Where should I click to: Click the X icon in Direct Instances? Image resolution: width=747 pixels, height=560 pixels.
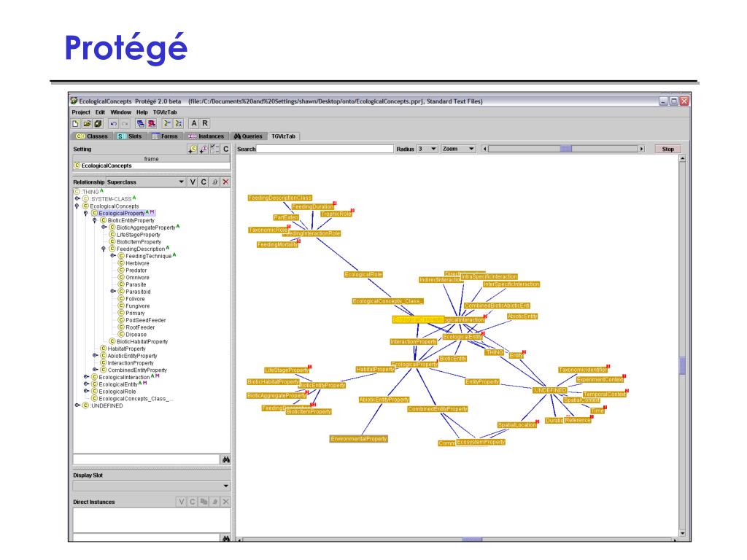226,502
